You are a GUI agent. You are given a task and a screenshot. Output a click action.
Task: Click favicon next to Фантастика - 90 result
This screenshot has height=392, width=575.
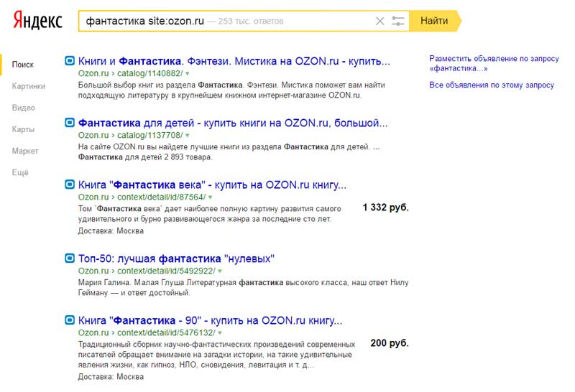point(70,320)
